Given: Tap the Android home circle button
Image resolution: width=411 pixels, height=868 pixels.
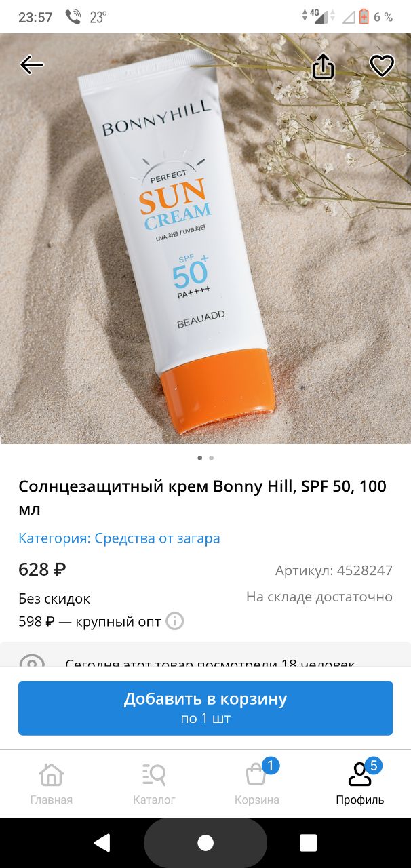Looking at the screenshot, I should tap(206, 843).
